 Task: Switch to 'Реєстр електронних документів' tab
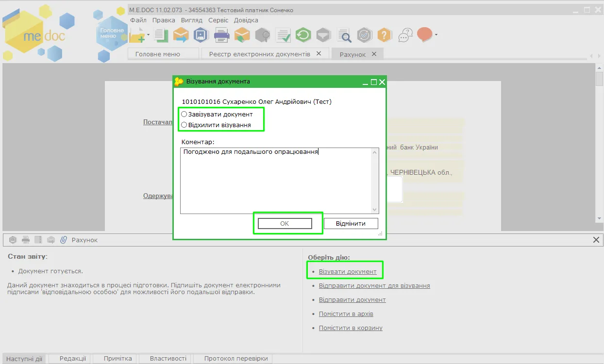(x=259, y=54)
